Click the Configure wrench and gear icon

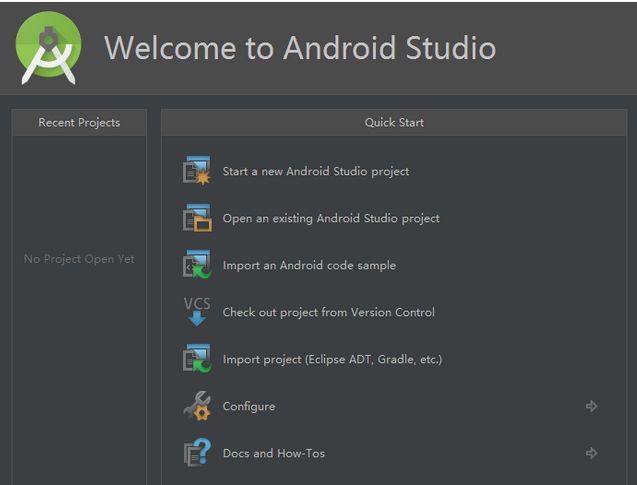(197, 406)
